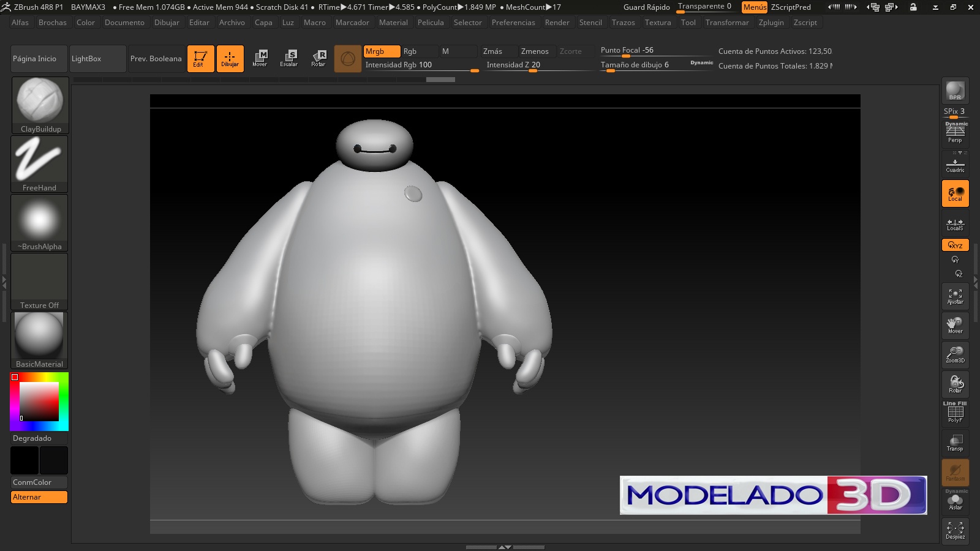Enable the M material channel button
Image resolution: width=980 pixels, height=551 pixels.
[458, 51]
